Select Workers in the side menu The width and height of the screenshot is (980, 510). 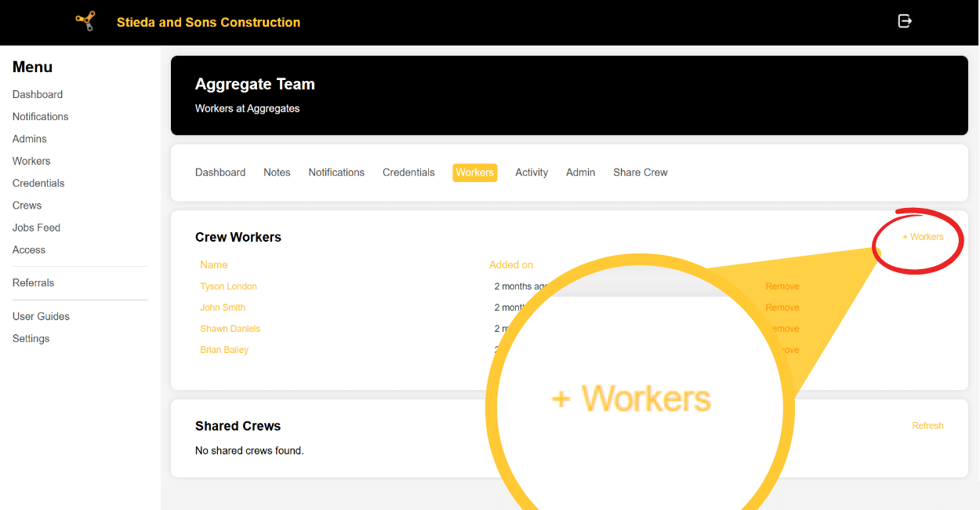coord(31,161)
